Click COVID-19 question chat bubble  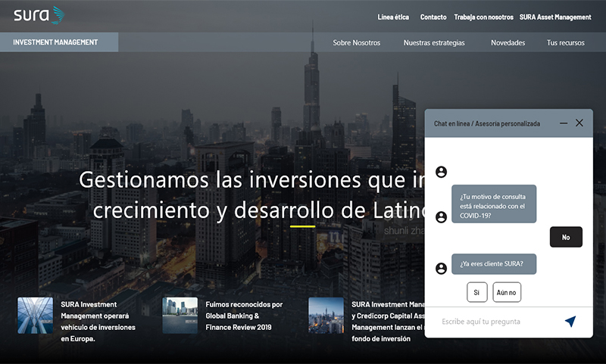click(494, 204)
